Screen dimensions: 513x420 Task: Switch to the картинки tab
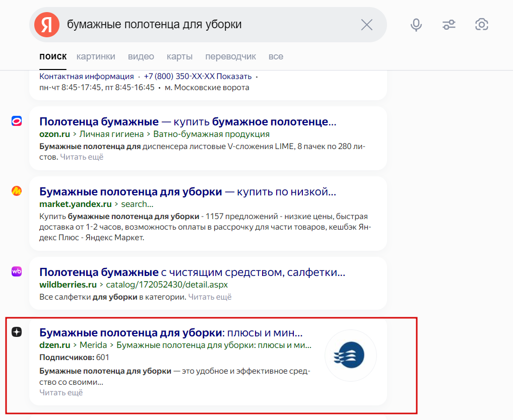coord(96,56)
